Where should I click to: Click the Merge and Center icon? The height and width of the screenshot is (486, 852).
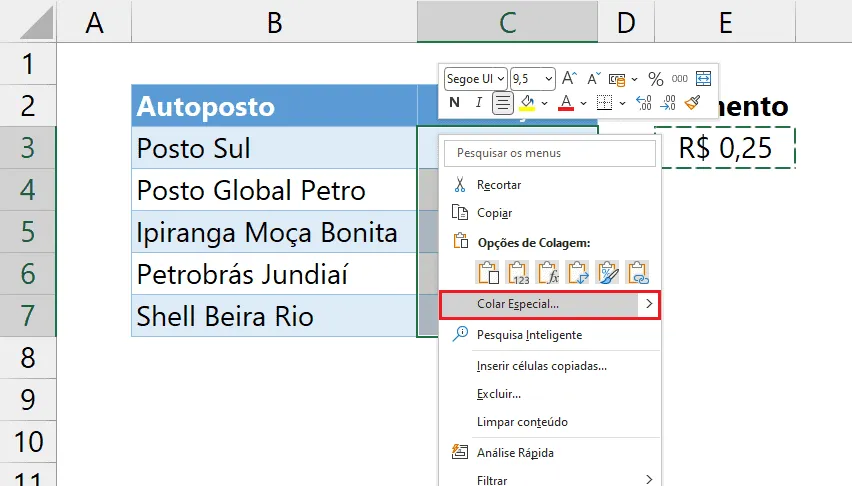pyautogui.click(x=703, y=79)
